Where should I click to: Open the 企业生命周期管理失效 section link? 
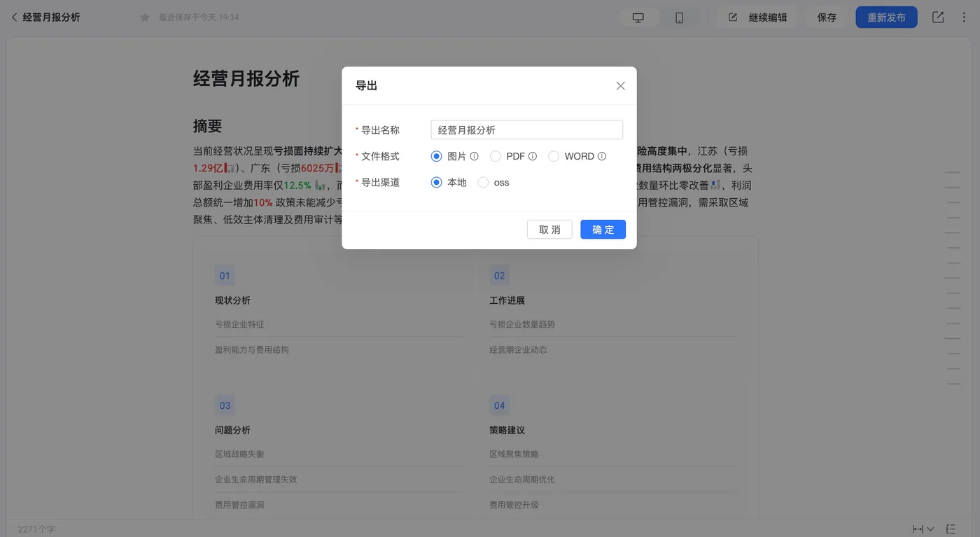coord(256,480)
